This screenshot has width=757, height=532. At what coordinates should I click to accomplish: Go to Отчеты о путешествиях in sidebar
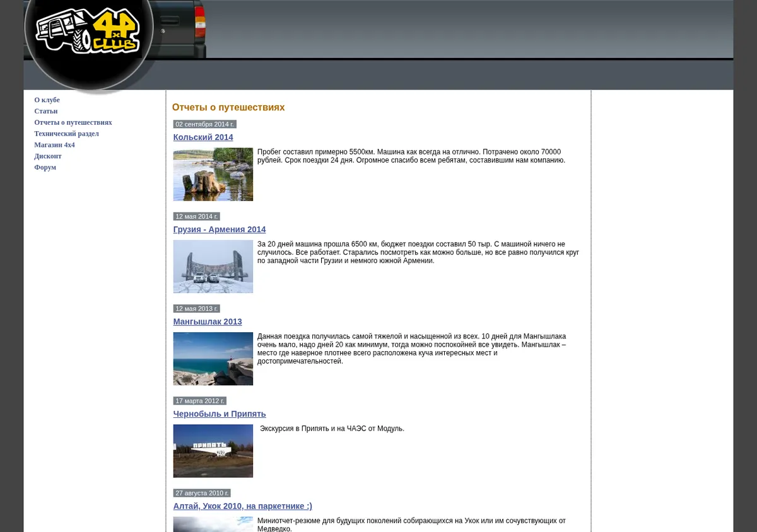point(73,122)
